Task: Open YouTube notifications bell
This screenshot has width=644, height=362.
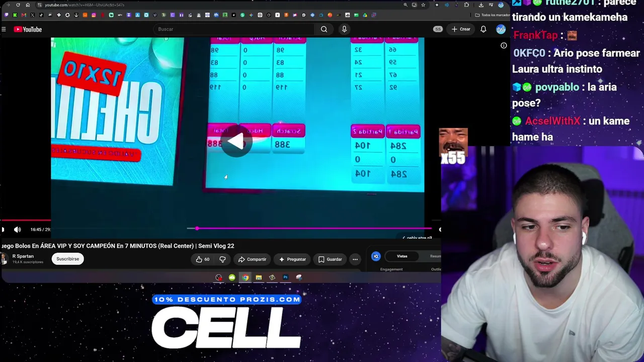Action: tap(484, 29)
